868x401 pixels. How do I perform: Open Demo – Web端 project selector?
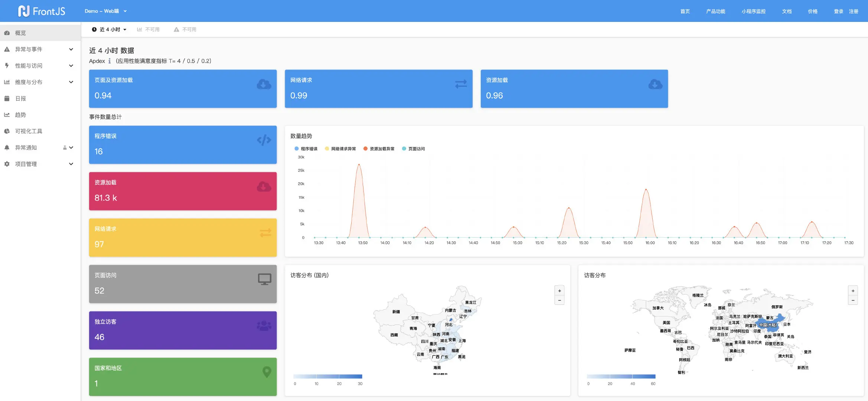(105, 11)
